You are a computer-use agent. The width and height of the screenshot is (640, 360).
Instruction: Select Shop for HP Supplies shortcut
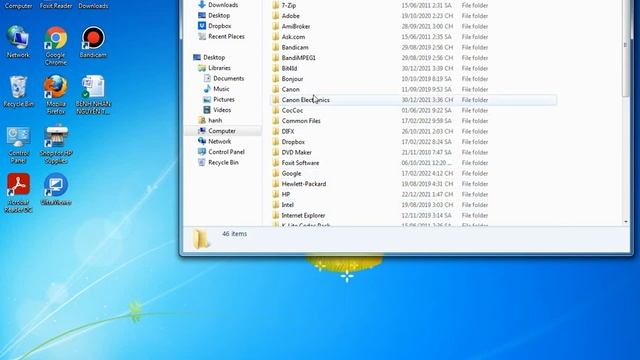click(x=56, y=144)
